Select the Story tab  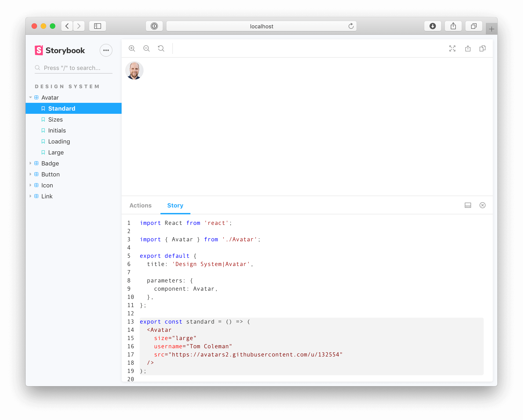tap(175, 205)
